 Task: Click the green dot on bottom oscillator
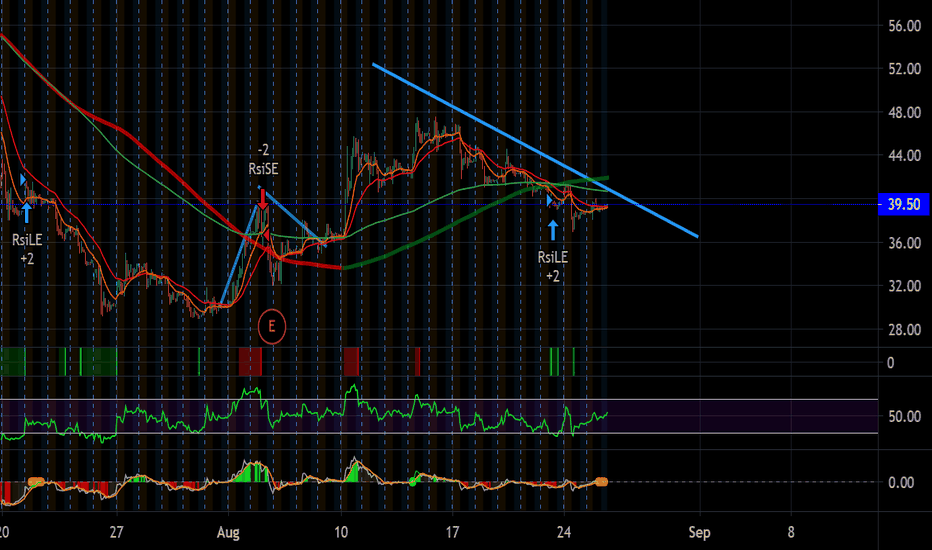(413, 482)
